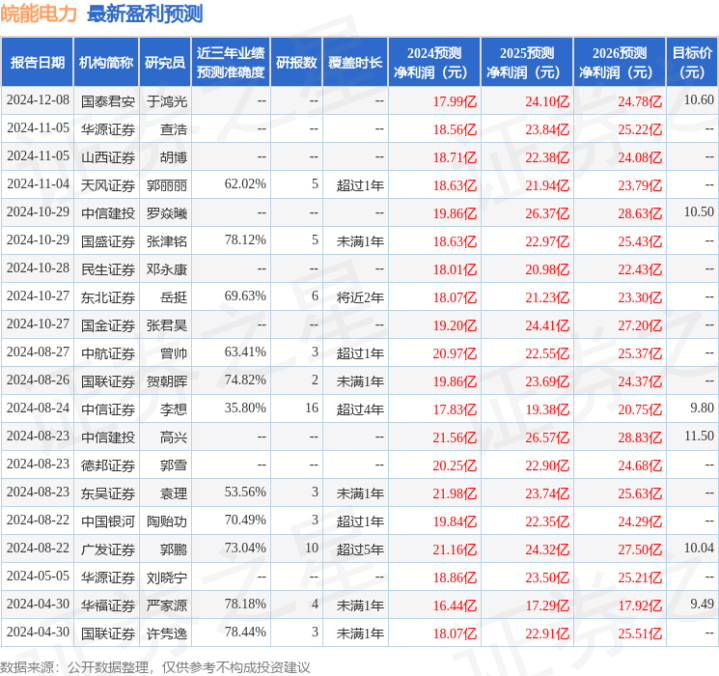
Task: Click the 报告日期 column header
Action: coord(37,62)
